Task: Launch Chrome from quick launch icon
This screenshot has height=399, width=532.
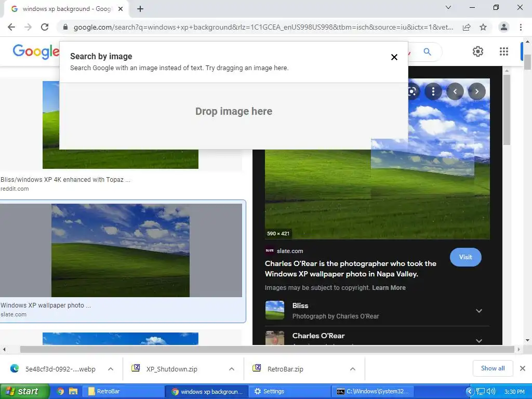Action: [x=60, y=391]
